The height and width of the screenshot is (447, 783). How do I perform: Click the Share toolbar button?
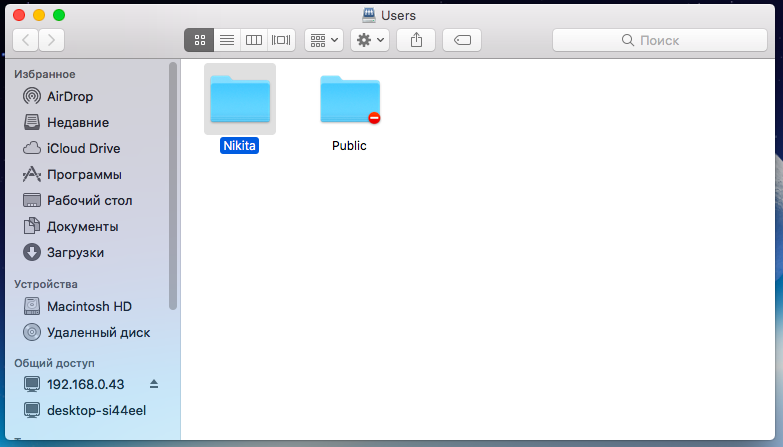[416, 40]
